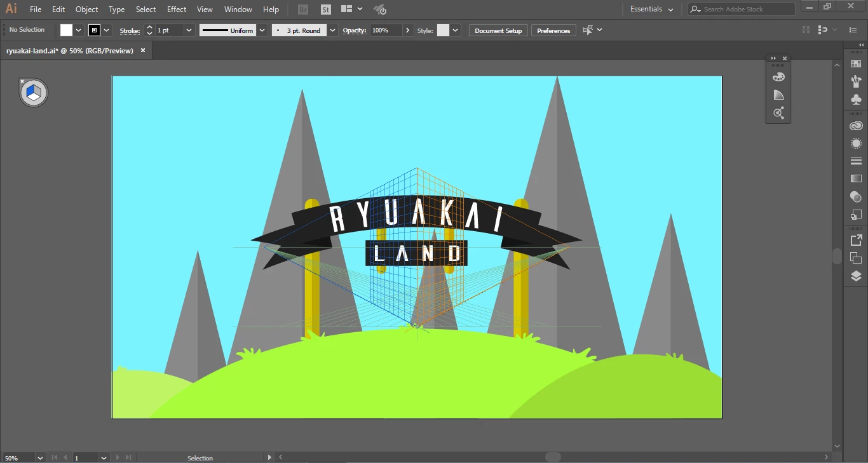
Task: Expand the floating color panel dock
Action: click(x=773, y=58)
